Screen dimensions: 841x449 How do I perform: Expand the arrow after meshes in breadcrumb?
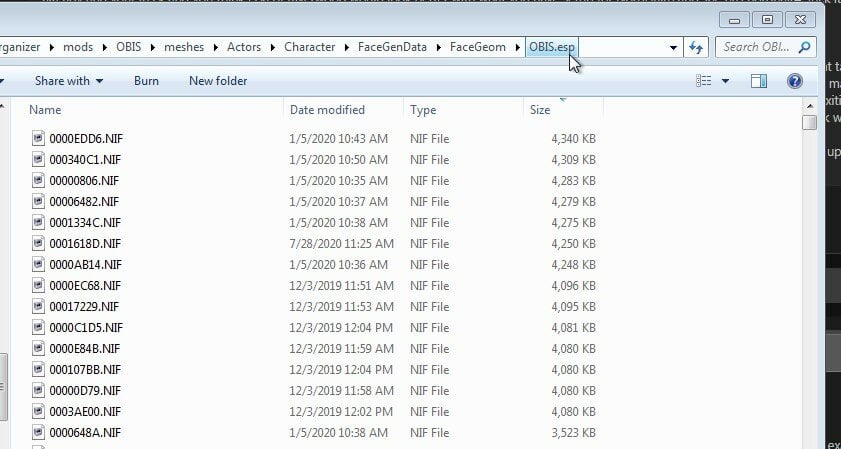(x=216, y=47)
